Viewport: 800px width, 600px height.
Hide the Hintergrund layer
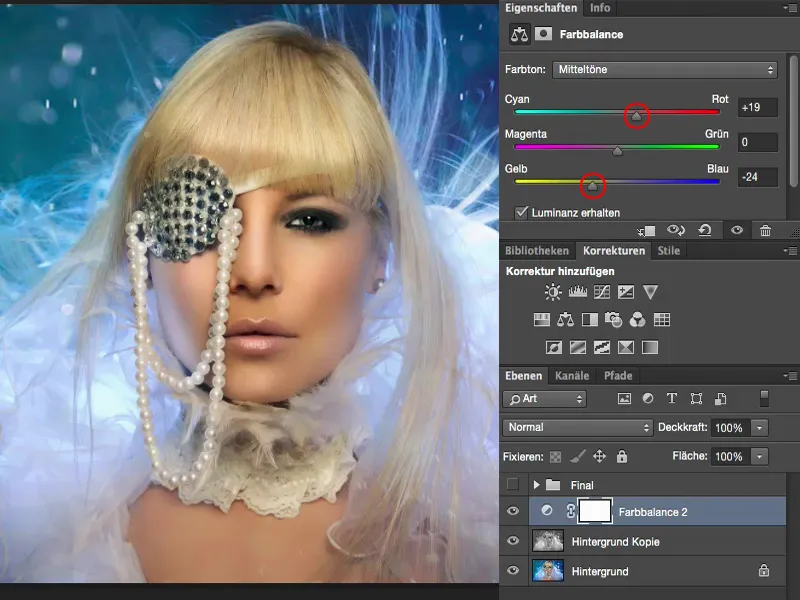[x=513, y=570]
